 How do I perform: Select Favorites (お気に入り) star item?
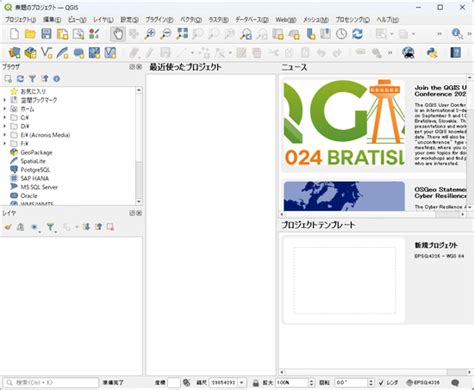(x=33, y=91)
